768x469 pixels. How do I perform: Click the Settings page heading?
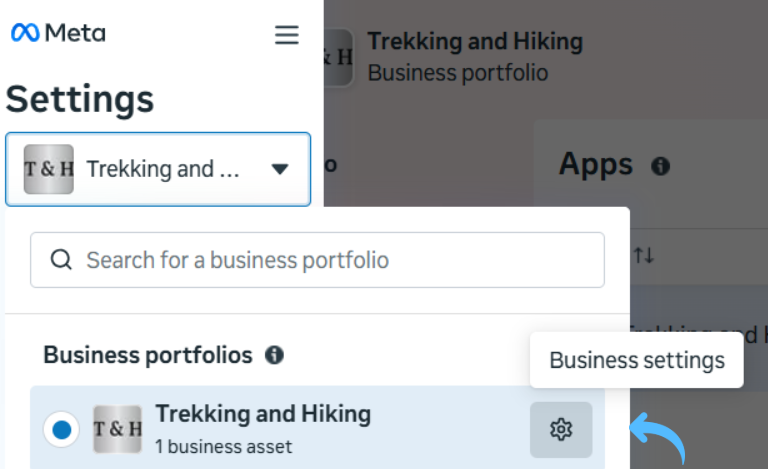click(80, 99)
